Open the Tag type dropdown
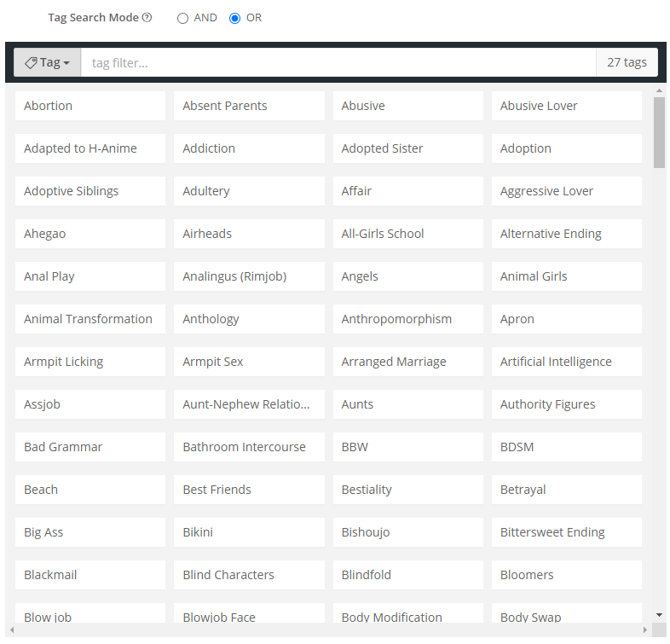The image size is (670, 644). pyautogui.click(x=48, y=62)
